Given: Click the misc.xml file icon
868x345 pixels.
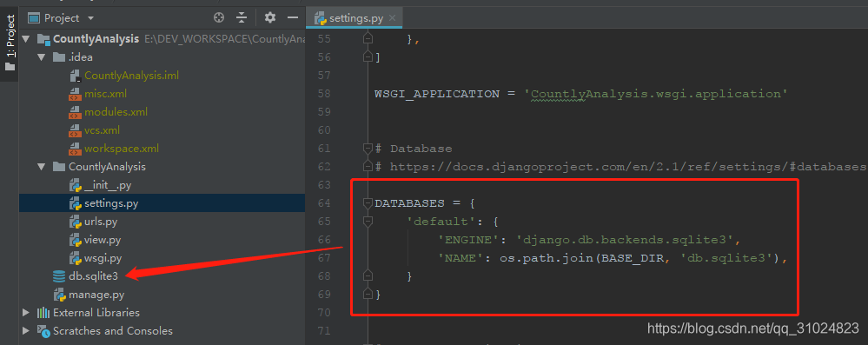Looking at the screenshot, I should pos(75,94).
